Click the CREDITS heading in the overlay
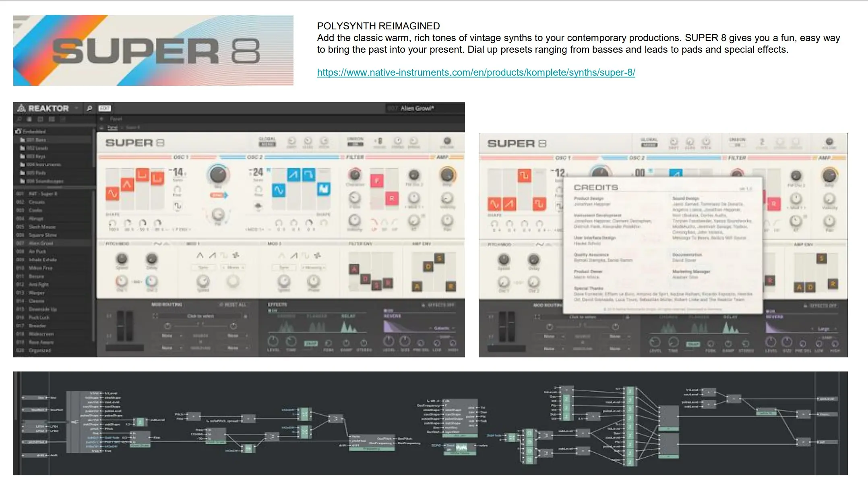 pos(596,188)
